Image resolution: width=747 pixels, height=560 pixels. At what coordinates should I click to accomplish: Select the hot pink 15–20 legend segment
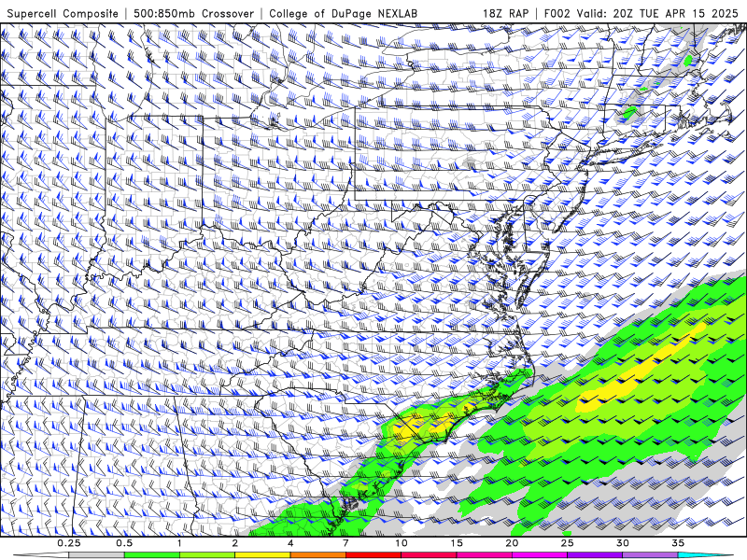click(x=484, y=555)
